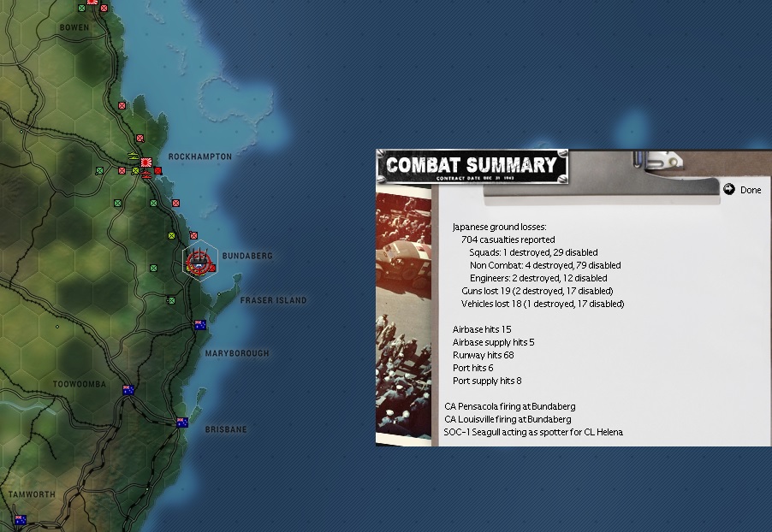Select green unit marker above the Bowen label
Image resolution: width=772 pixels, height=532 pixels.
[x=81, y=9]
